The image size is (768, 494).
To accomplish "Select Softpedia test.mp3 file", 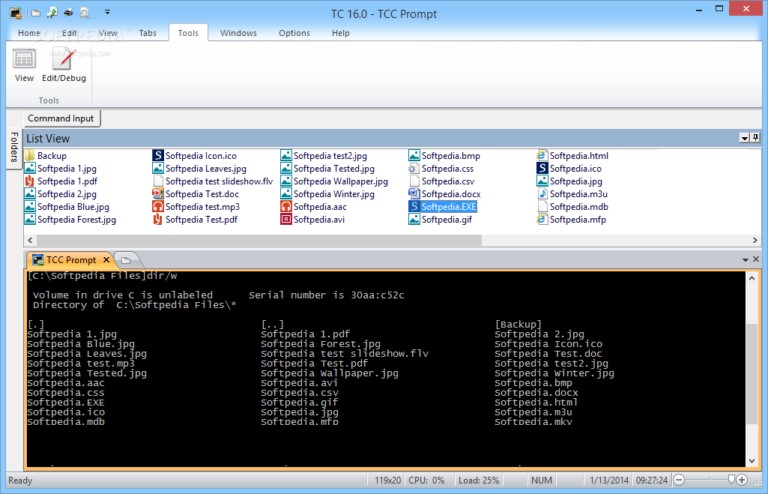I will click(x=196, y=207).
